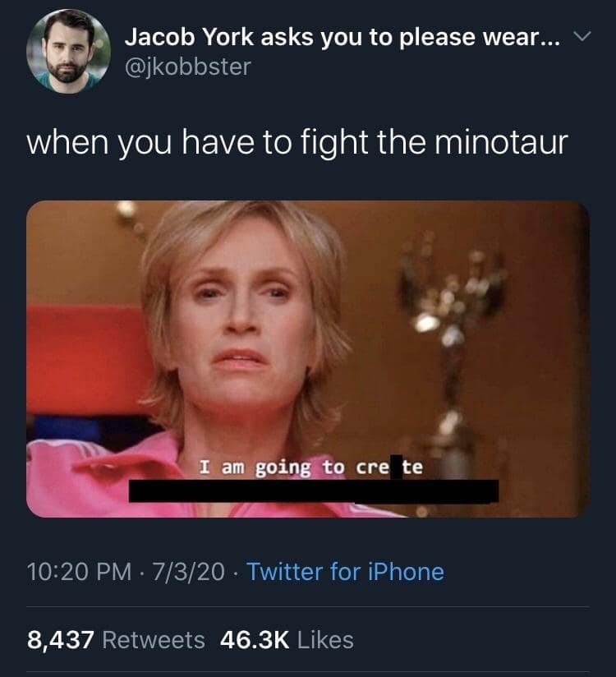
Task: Click the 7/3/20 date text
Action: click(x=188, y=572)
